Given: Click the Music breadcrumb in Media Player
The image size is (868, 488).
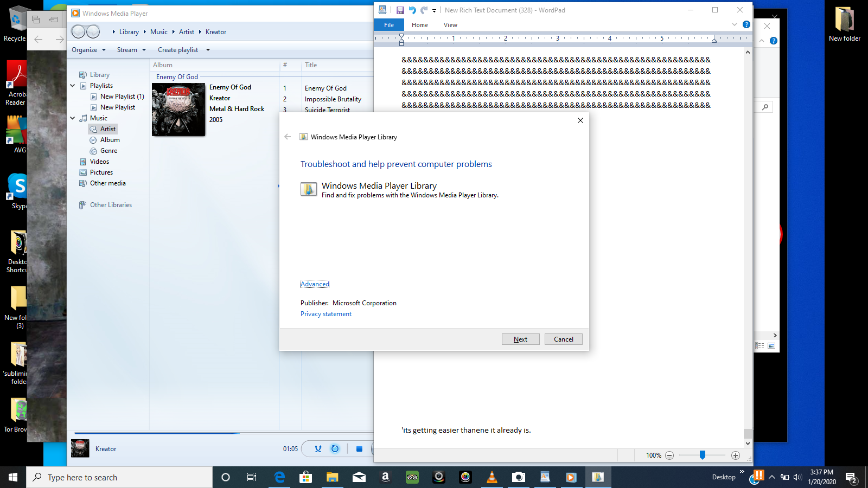Looking at the screenshot, I should (159, 32).
